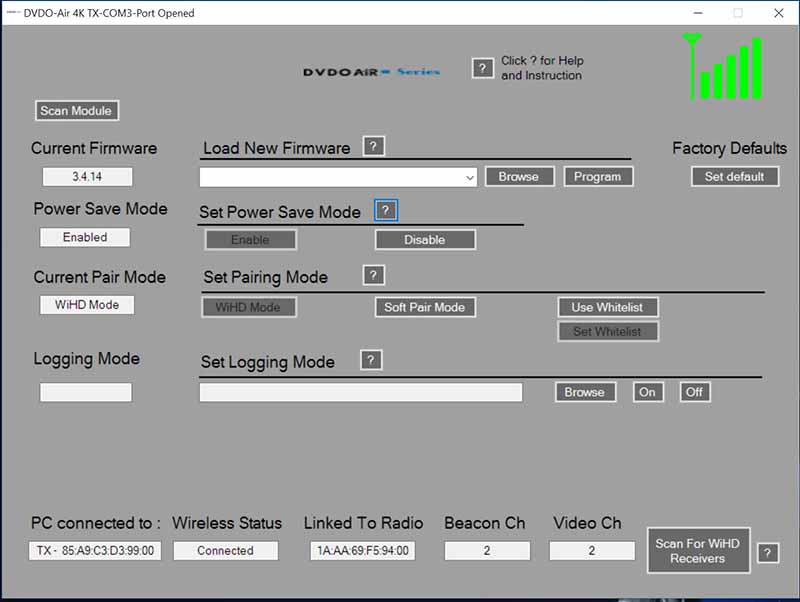This screenshot has width=800, height=602.
Task: Close the DVDO-Air 4K TX window
Action: [779, 13]
